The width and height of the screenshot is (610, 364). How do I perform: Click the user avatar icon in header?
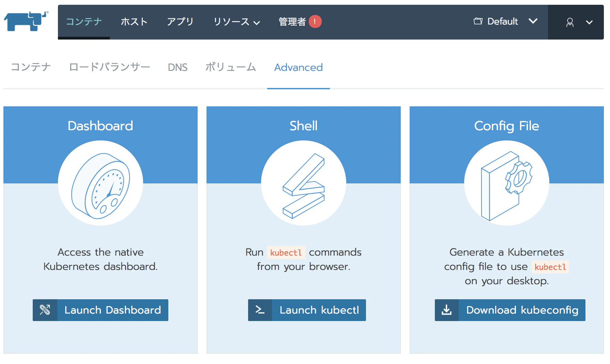(569, 22)
